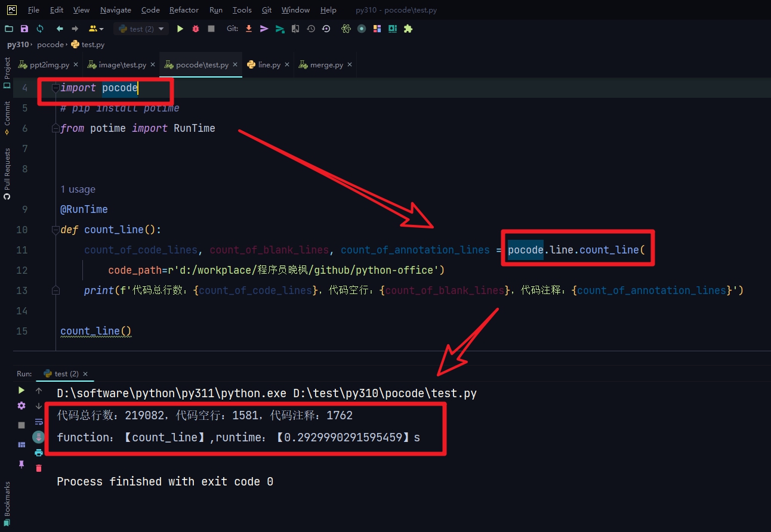771x532 pixels.
Task: Open the run settings gear icon
Action: click(21, 406)
